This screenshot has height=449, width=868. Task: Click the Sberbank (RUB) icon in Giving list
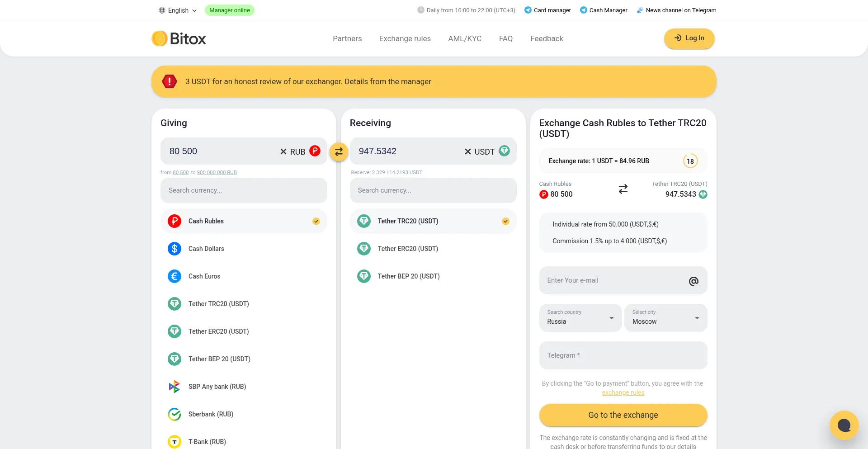[x=175, y=414]
